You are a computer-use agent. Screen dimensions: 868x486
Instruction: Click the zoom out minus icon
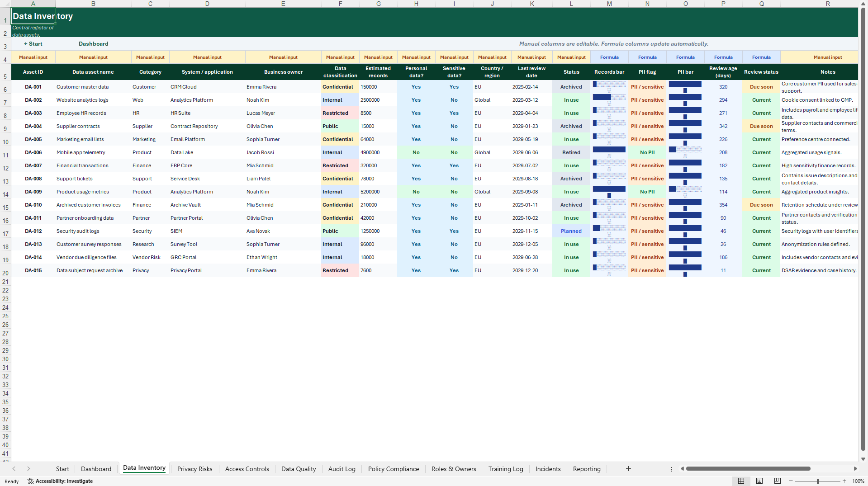pyautogui.click(x=792, y=481)
